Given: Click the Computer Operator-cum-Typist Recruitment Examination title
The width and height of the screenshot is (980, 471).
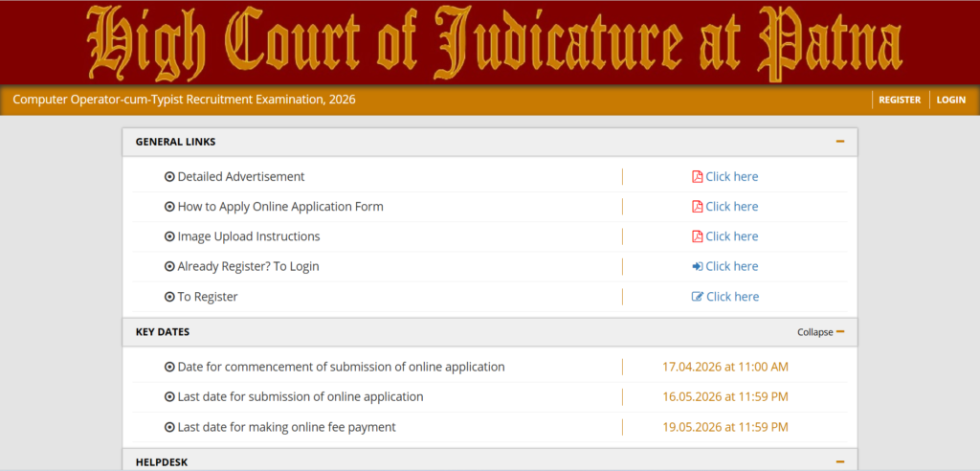Looking at the screenshot, I should click(x=185, y=100).
